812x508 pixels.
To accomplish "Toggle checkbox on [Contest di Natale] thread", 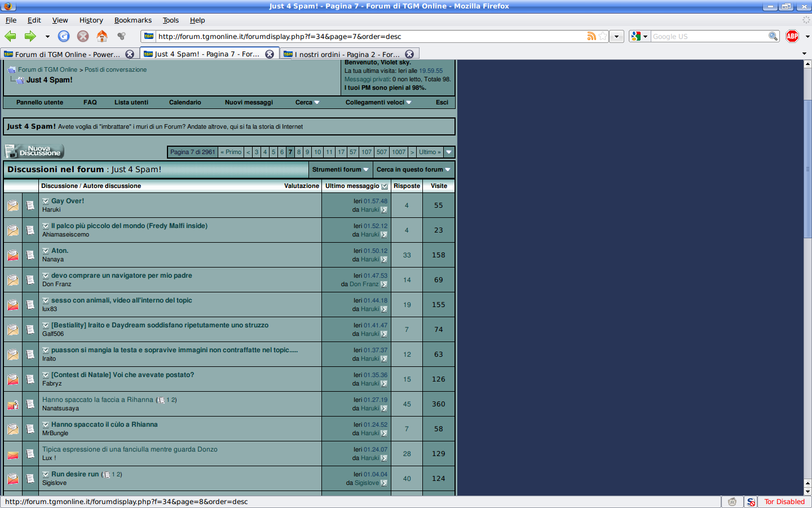I will [46, 375].
